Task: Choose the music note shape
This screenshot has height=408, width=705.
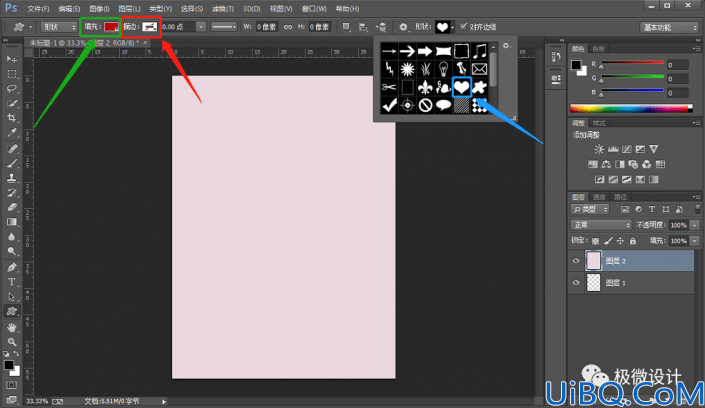Action: 479,51
